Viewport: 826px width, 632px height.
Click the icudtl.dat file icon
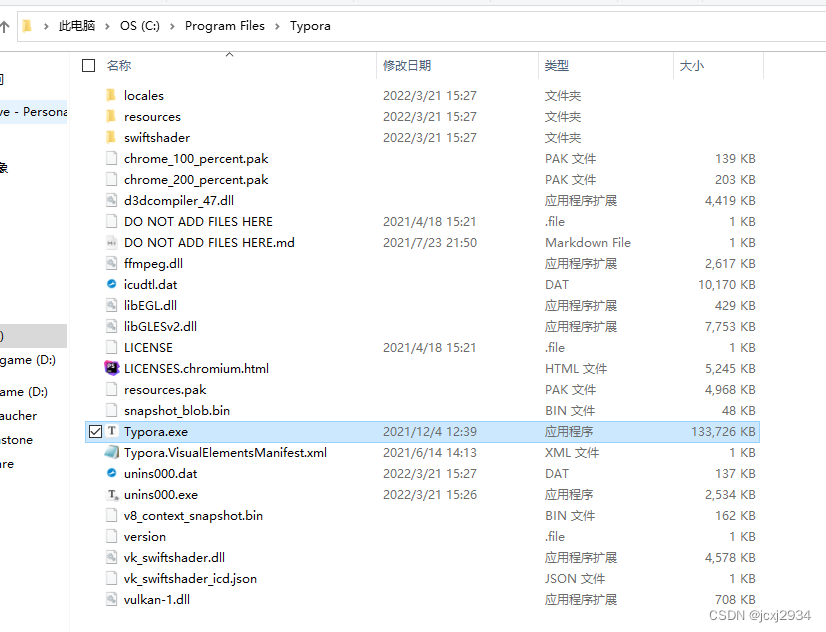(111, 284)
